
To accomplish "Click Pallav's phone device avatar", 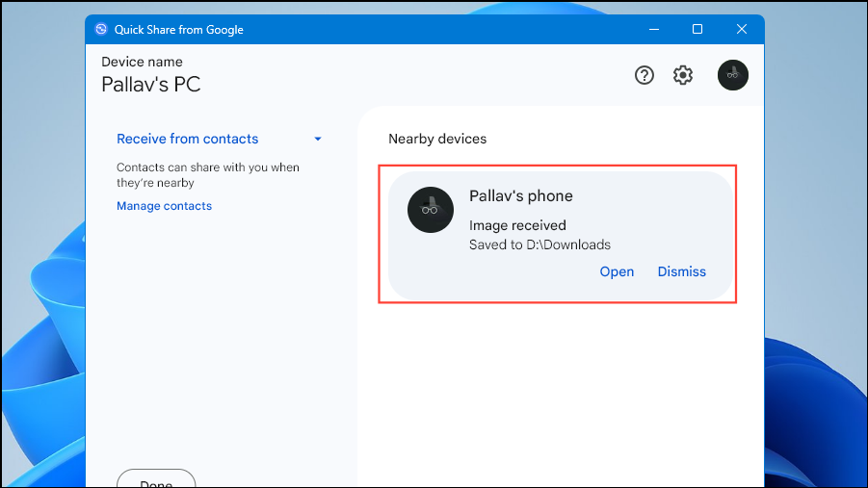I will coord(431,210).
